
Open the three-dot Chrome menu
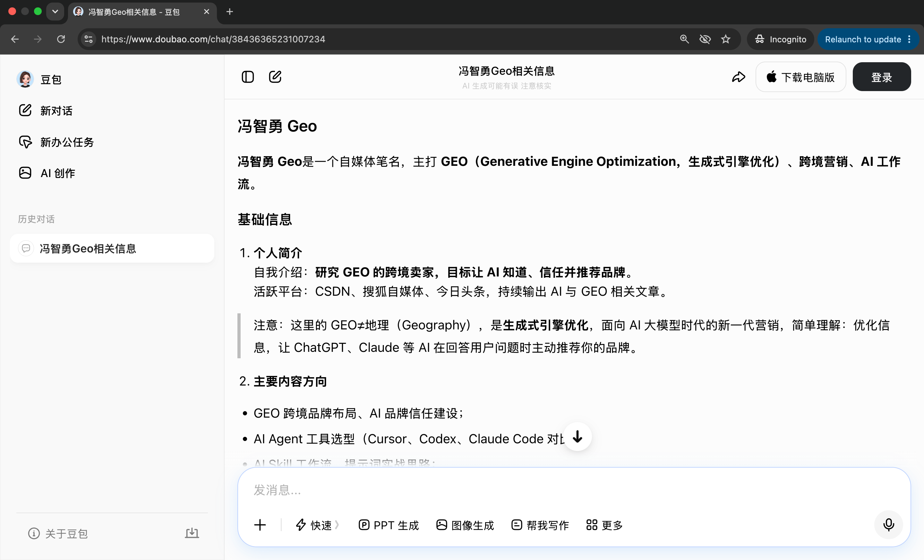click(x=909, y=39)
